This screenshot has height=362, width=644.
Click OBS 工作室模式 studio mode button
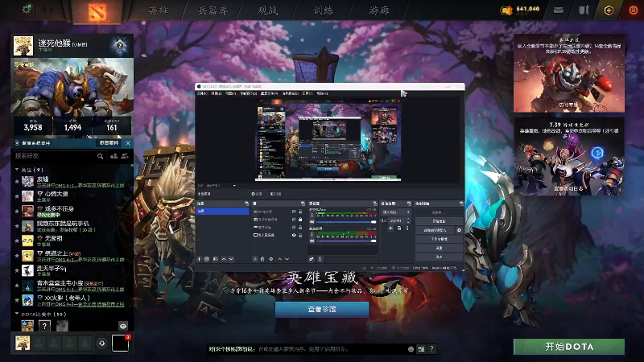(x=439, y=239)
